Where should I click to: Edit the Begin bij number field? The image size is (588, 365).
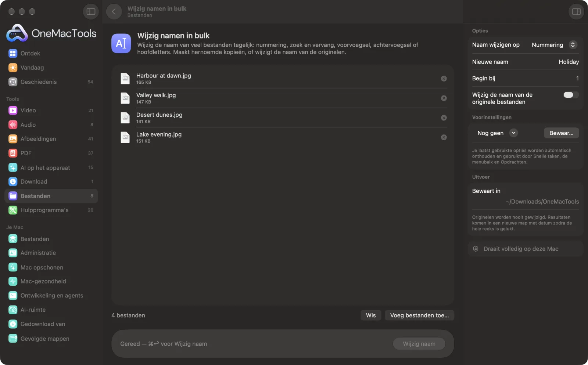click(x=577, y=78)
